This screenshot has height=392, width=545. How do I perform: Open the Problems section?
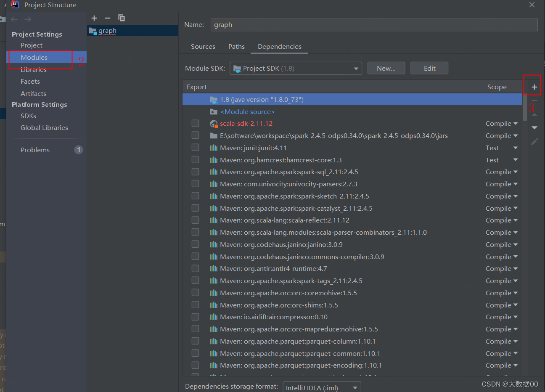click(35, 150)
